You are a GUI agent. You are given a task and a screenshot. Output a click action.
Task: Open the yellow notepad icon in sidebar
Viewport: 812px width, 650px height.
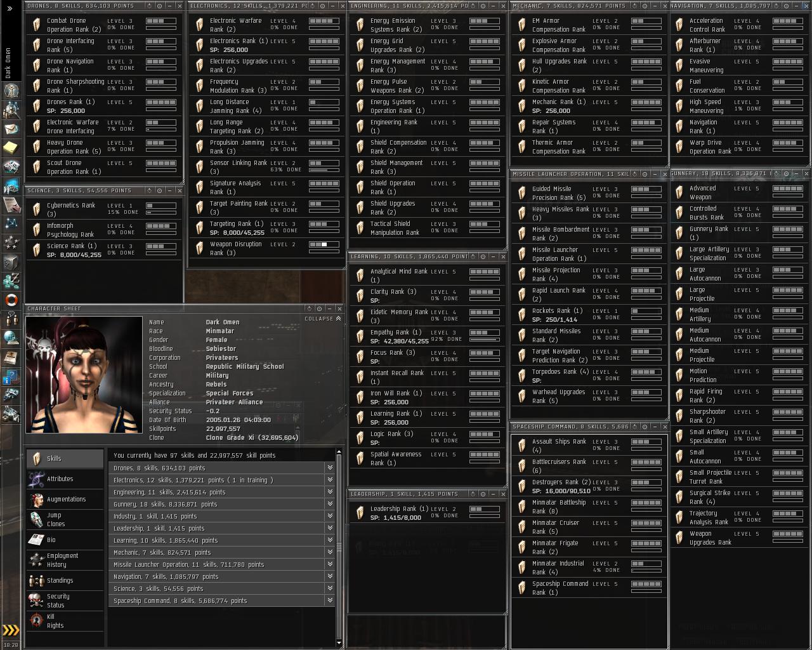pos(11,148)
